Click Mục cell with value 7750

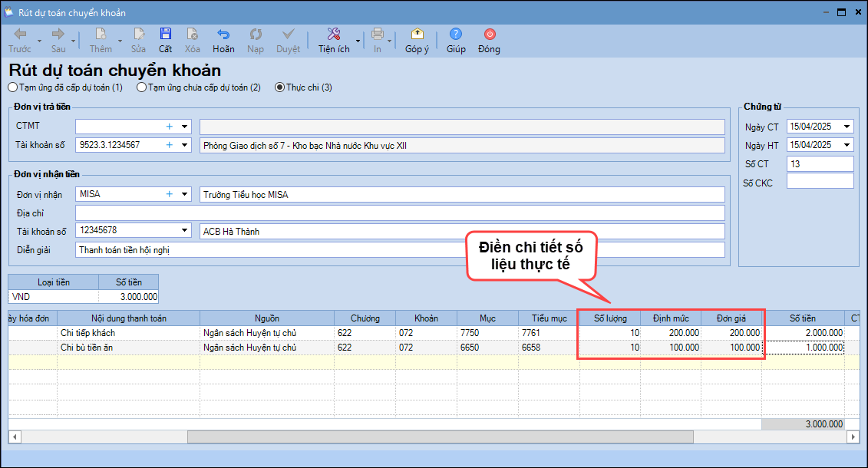pos(487,333)
